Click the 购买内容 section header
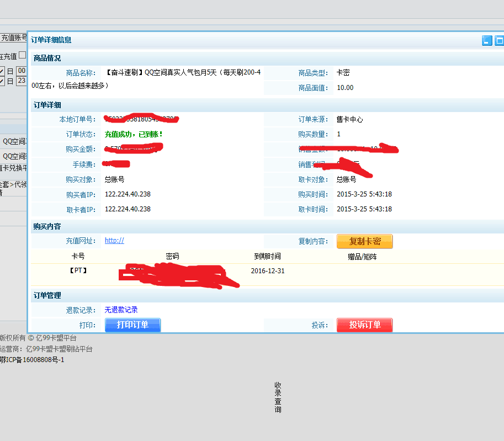The height and width of the screenshot is (441, 504). [x=47, y=227]
